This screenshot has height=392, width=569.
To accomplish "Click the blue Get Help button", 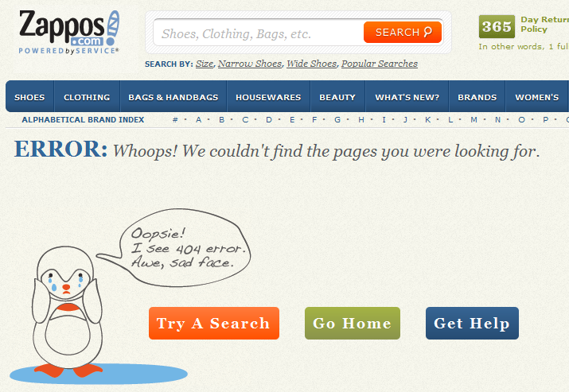I will tap(472, 323).
